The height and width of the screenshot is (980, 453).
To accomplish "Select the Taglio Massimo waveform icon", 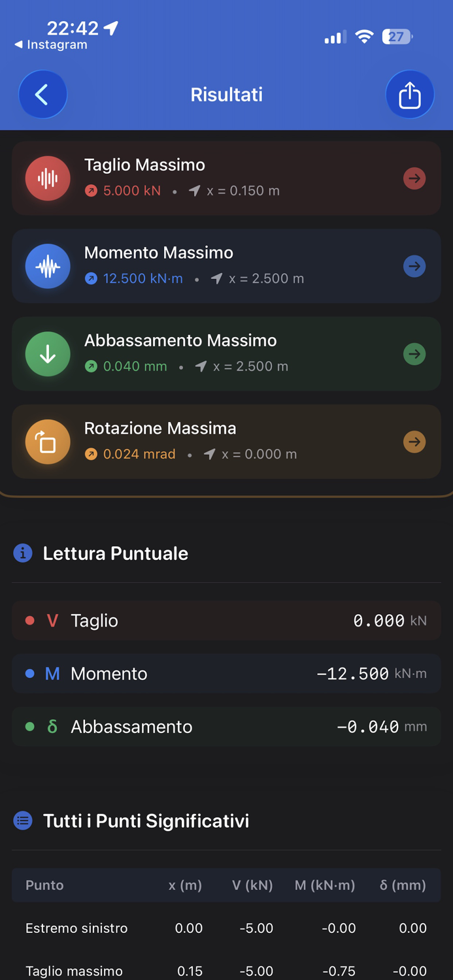I will tap(47, 178).
